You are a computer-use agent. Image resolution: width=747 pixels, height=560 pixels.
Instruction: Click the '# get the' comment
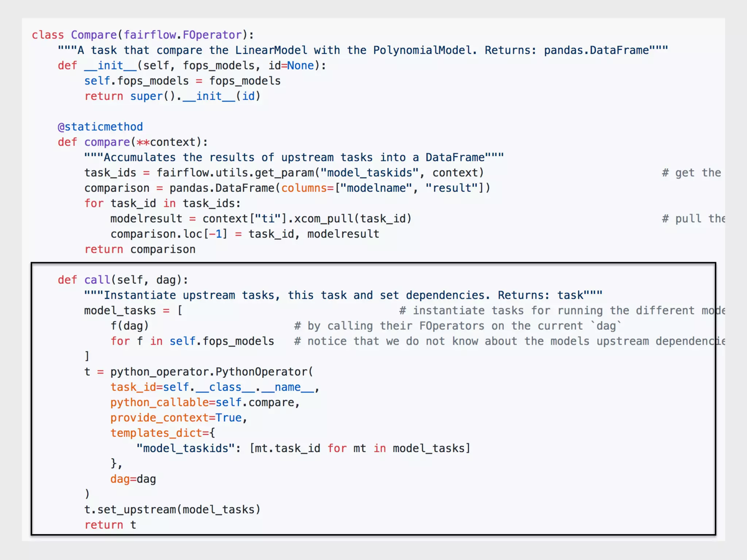[692, 173]
